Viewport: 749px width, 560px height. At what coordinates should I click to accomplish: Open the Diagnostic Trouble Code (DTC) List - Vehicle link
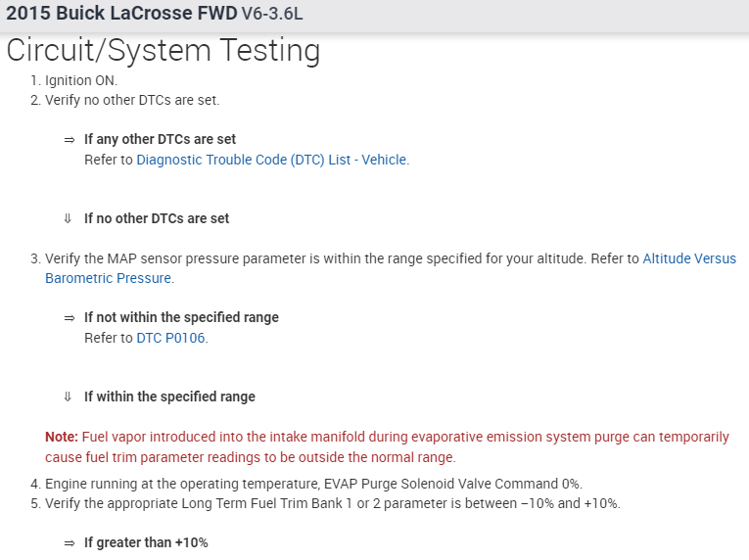(271, 160)
